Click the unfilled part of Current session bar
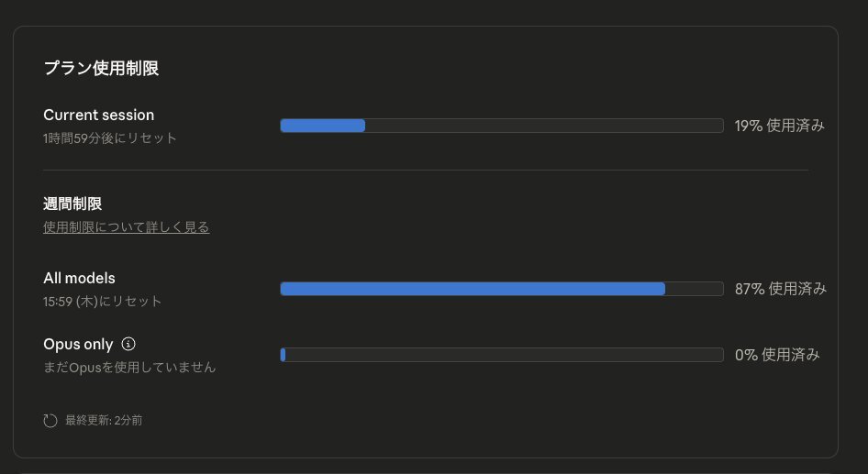The width and height of the screenshot is (868, 474). pyautogui.click(x=543, y=126)
